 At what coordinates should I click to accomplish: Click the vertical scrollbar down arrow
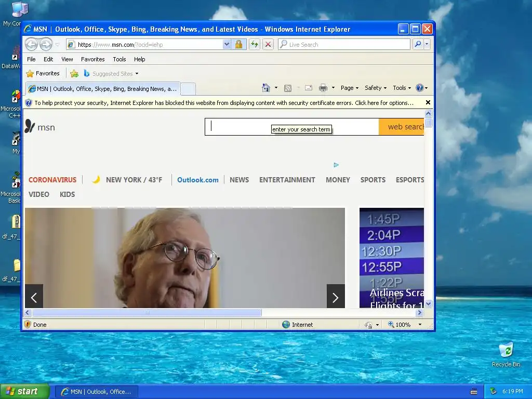click(428, 303)
